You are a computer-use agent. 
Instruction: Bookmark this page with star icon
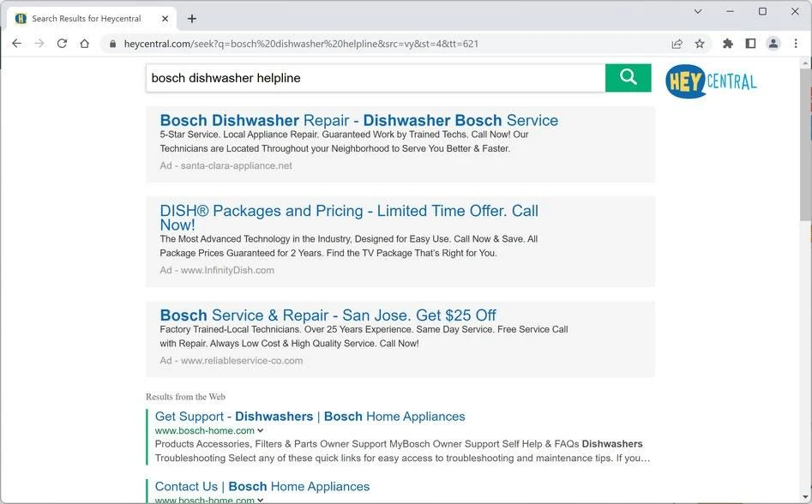(x=700, y=44)
